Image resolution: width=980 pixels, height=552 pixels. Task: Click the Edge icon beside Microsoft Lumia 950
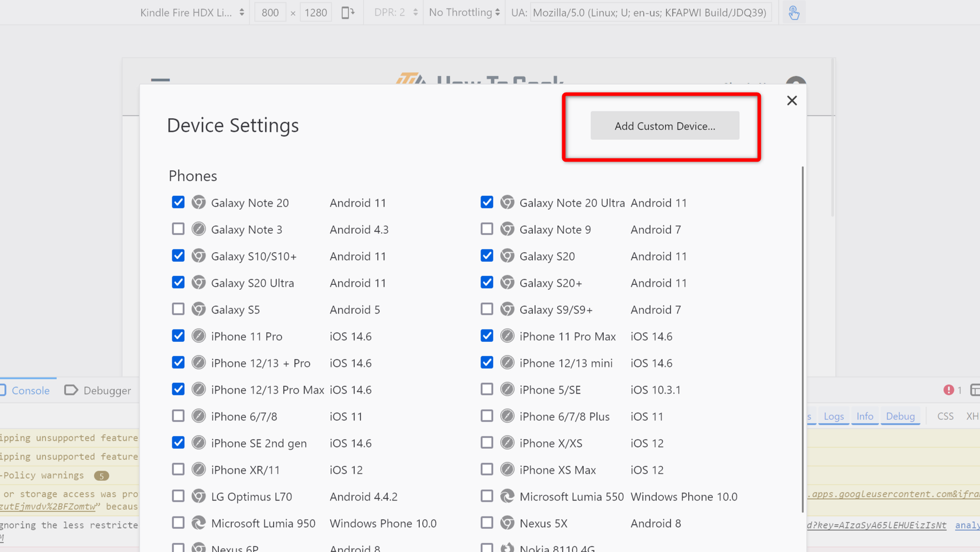click(x=198, y=523)
